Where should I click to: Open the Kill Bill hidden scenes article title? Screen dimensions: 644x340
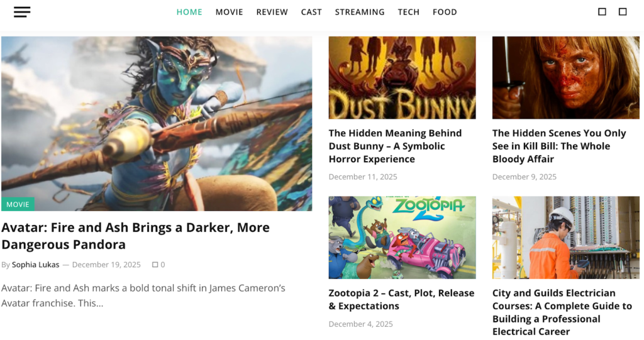pos(558,146)
